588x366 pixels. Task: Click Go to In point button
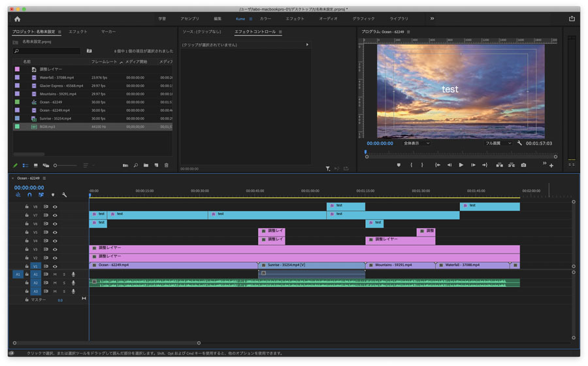[437, 165]
